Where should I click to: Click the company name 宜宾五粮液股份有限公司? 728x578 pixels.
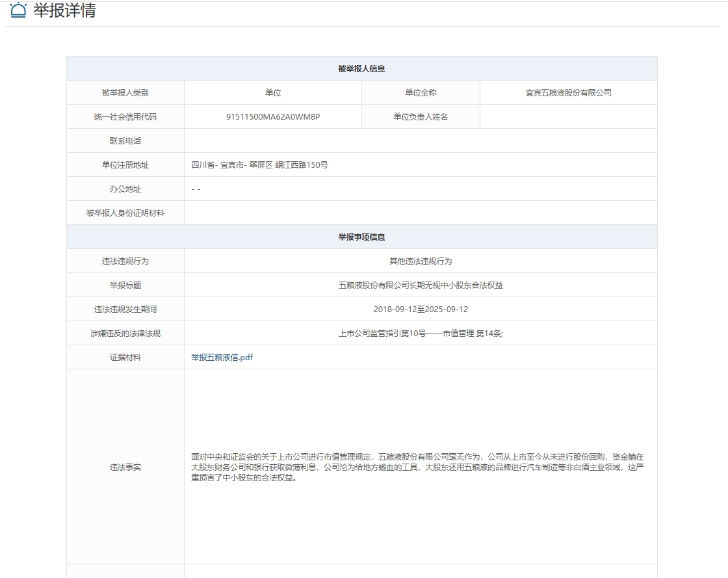(x=568, y=92)
